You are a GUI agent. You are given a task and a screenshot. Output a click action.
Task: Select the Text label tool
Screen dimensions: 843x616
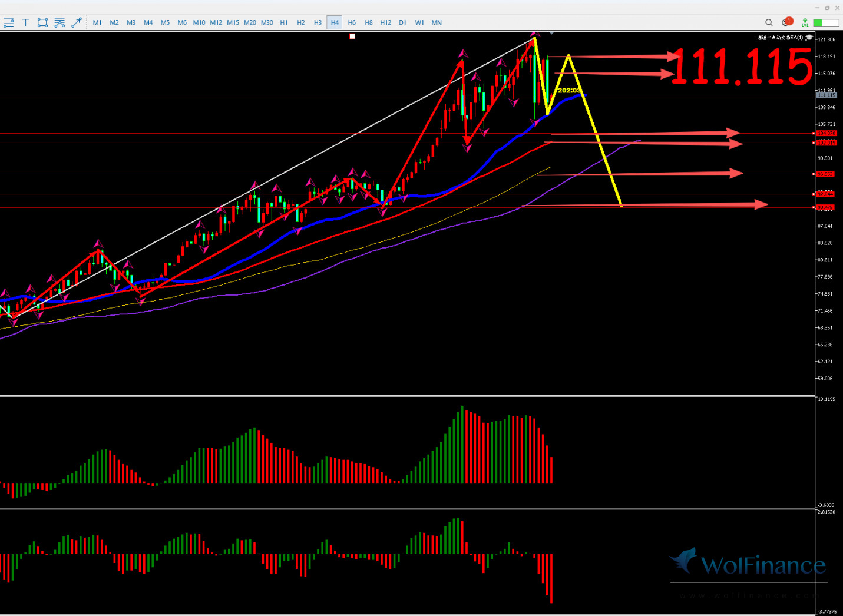pos(26,22)
